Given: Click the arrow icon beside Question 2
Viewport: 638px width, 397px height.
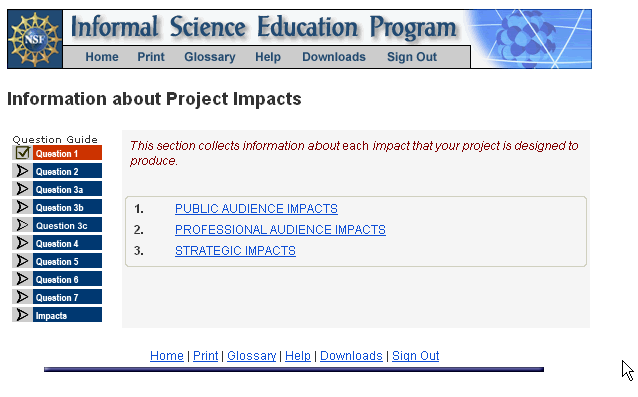Looking at the screenshot, I should pyautogui.click(x=22, y=171).
